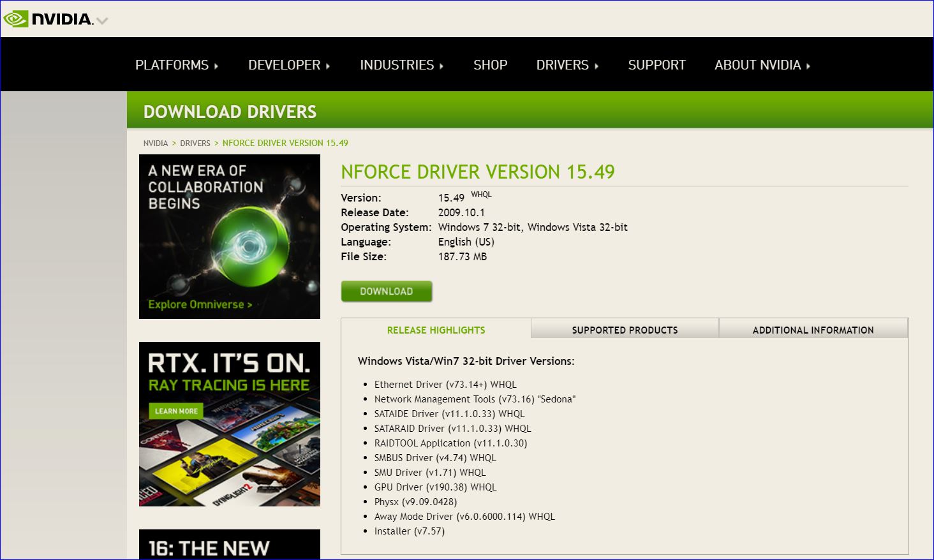The width and height of the screenshot is (934, 560).
Task: Click 'Network Management Tools (v73.16)' item
Action: [475, 399]
